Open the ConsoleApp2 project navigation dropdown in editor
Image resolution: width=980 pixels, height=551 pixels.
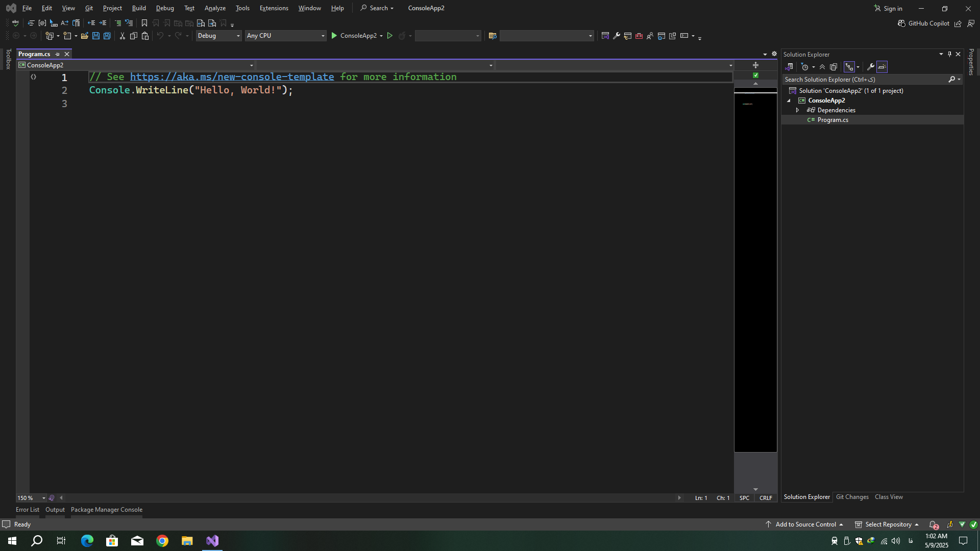pos(136,65)
